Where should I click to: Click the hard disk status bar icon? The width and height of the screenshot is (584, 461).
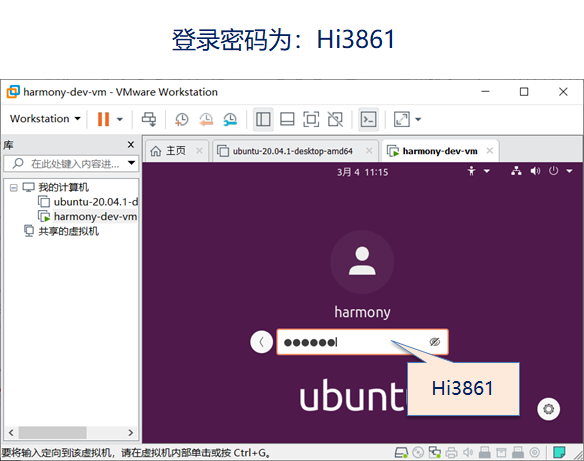pos(401,452)
